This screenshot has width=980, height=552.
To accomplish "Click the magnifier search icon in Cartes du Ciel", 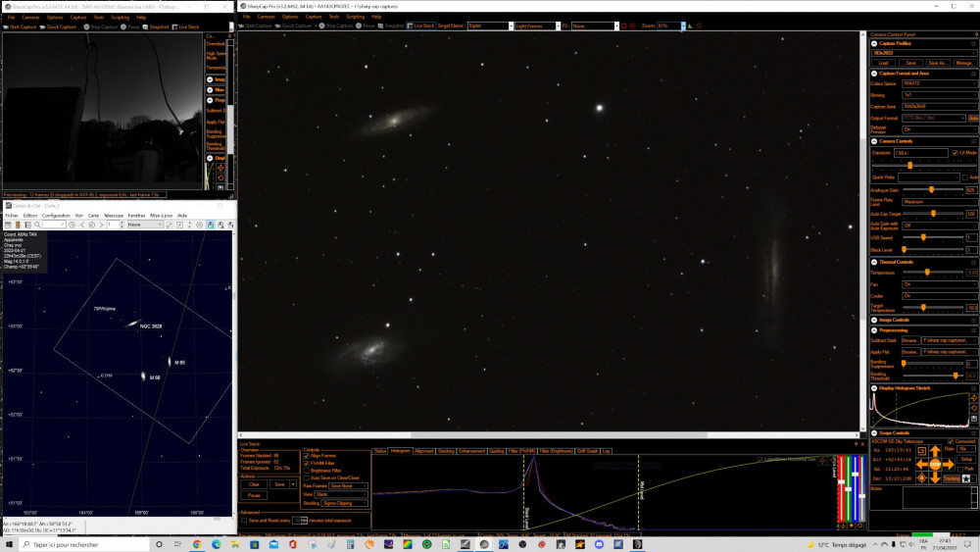I will [x=37, y=225].
